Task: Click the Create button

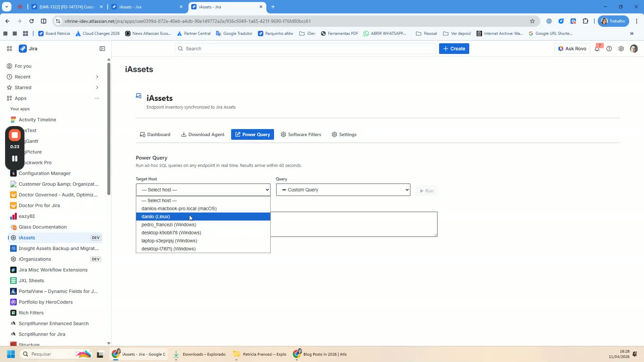Action: (x=454, y=49)
